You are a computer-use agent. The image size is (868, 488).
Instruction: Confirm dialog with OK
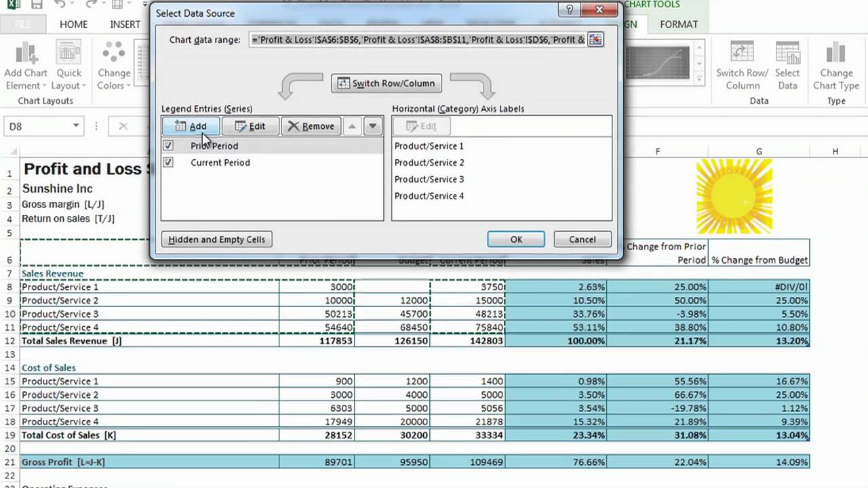(x=516, y=239)
